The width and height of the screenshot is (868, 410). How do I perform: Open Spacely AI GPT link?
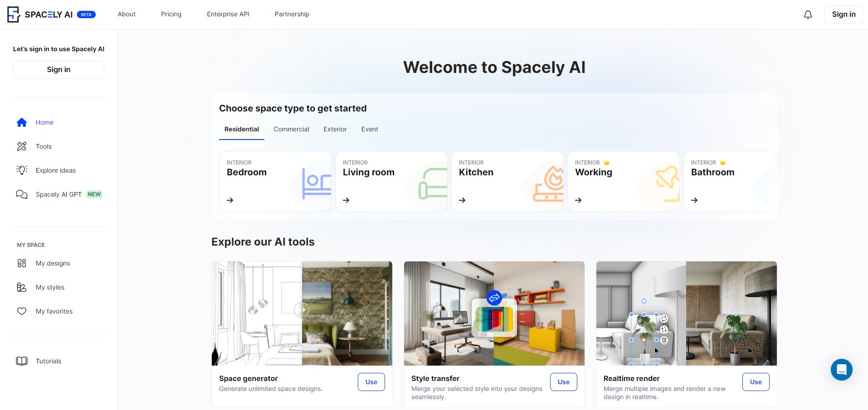point(59,194)
